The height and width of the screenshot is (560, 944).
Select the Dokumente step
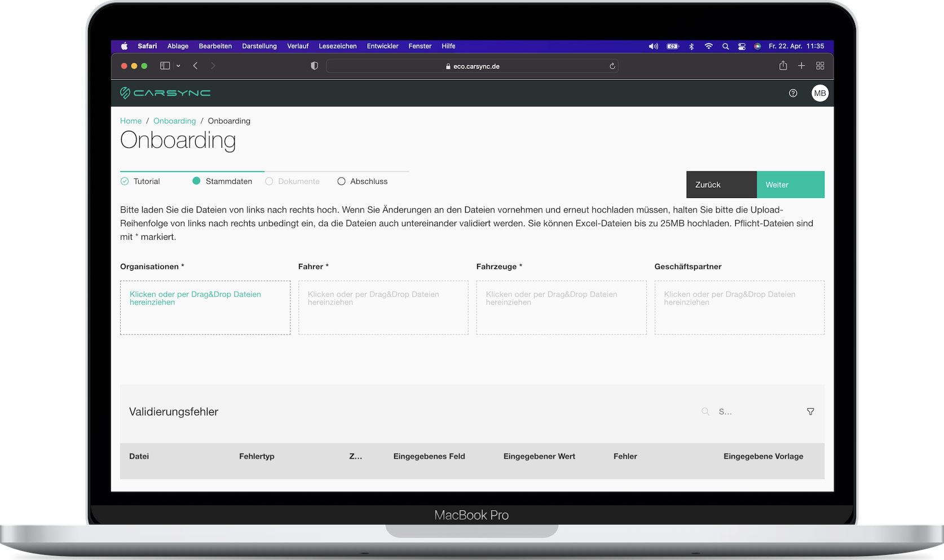click(293, 181)
